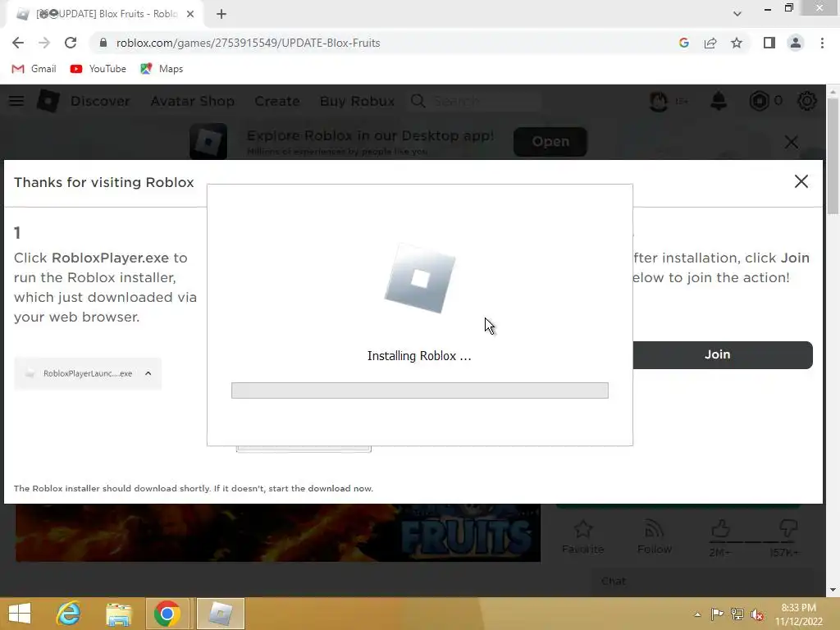The image size is (840, 630).
Task: Close the Thanks for visiting Roblox dialog
Action: (801, 181)
